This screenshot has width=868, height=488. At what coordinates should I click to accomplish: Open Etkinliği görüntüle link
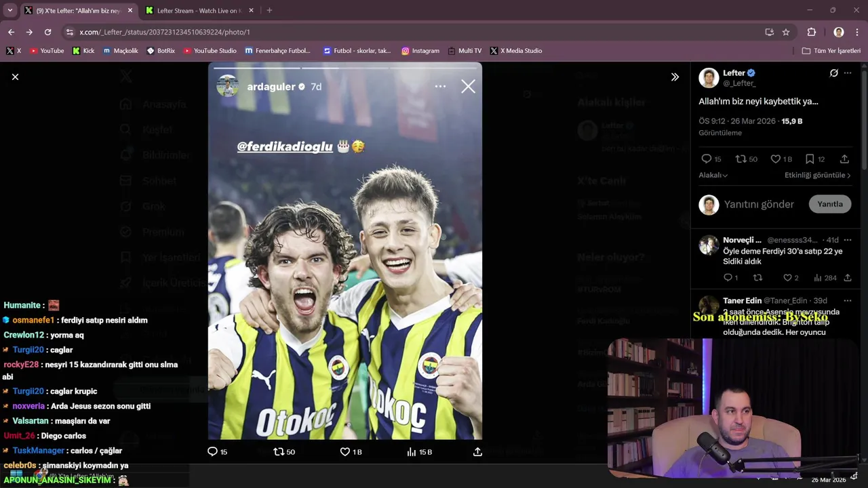pyautogui.click(x=818, y=175)
